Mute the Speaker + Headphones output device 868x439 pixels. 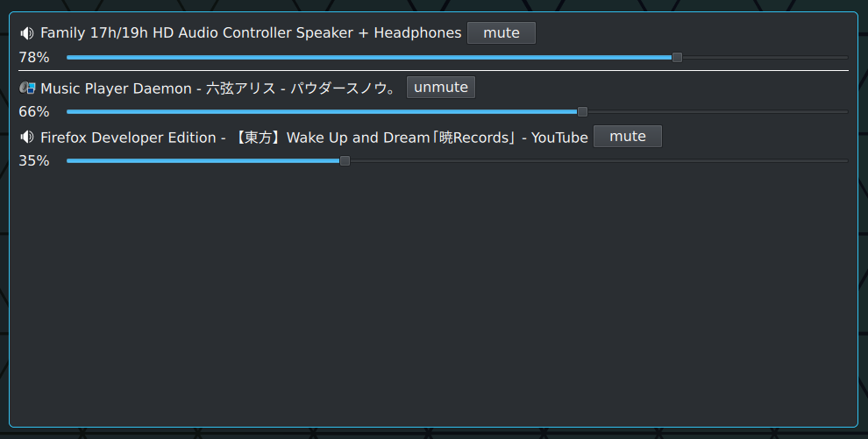click(501, 33)
